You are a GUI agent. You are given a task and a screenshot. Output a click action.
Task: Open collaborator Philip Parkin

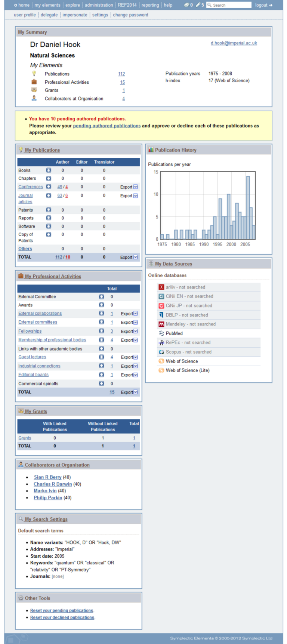48,497
